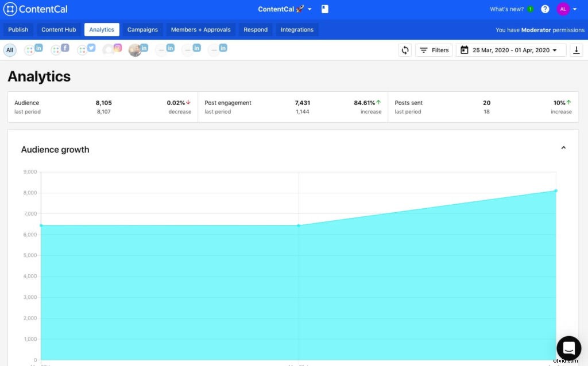Screen dimensions: 588x366
Task: Click the refresh analytics icon
Action: pos(405,50)
